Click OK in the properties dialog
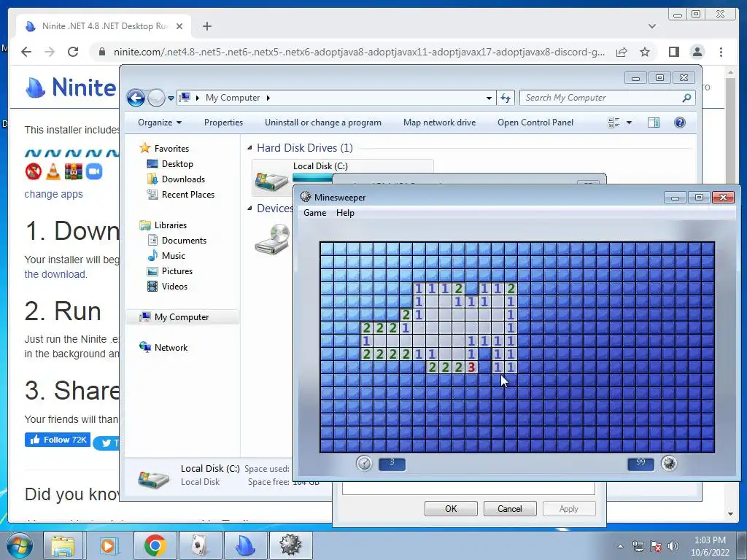Viewport: 747px width, 560px height. tap(451, 508)
